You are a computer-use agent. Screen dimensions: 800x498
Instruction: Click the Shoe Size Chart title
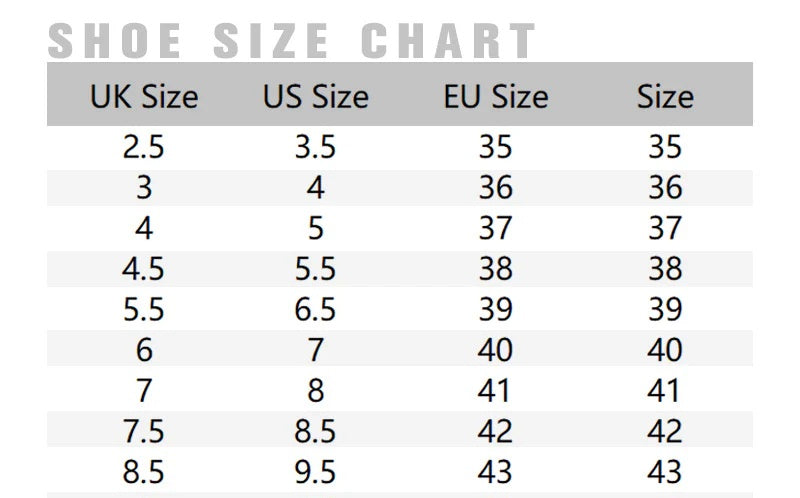[x=292, y=41]
